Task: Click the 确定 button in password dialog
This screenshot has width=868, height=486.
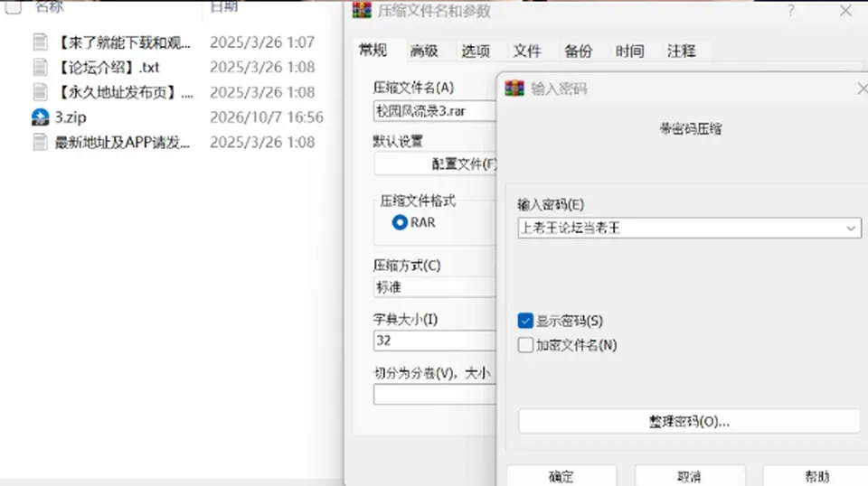Action: (561, 476)
